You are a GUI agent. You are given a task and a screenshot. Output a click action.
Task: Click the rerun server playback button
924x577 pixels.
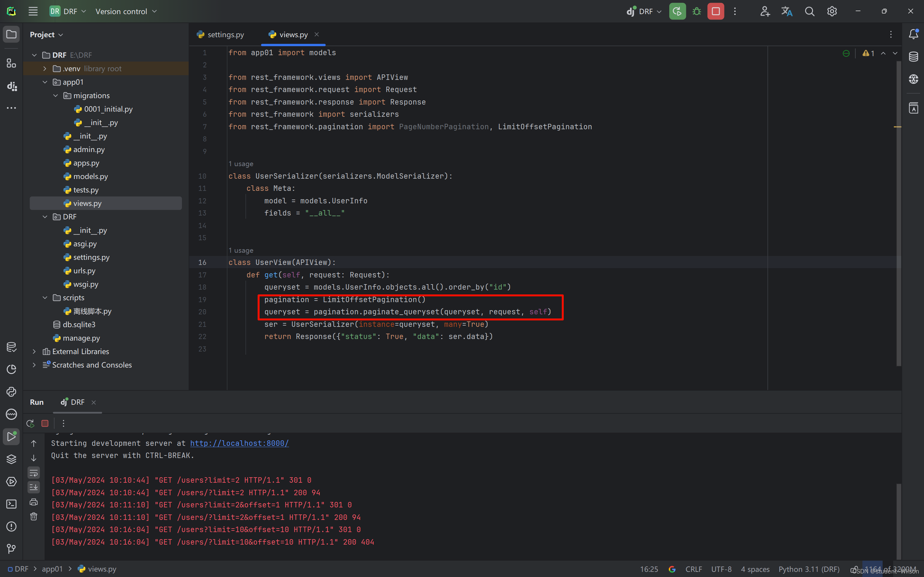tap(30, 423)
